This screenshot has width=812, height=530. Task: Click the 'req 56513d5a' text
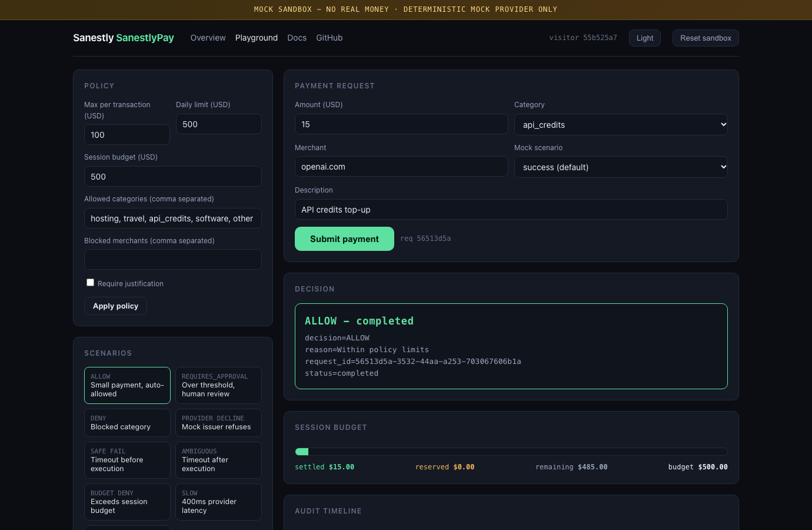tap(425, 238)
